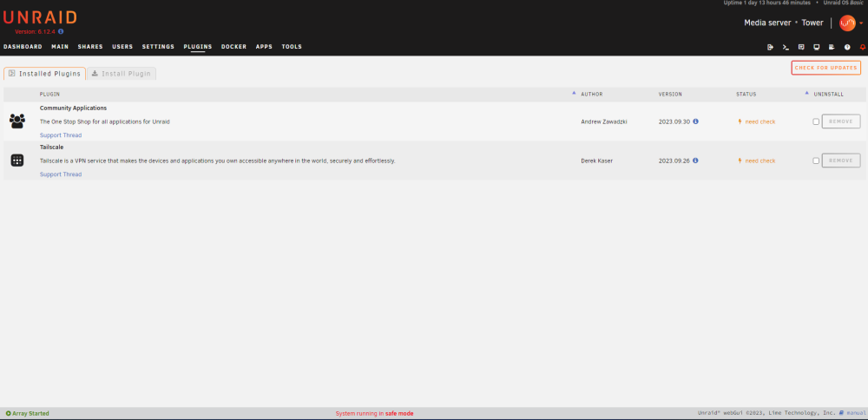Click author name Derek Kaser
The width and height of the screenshot is (868, 420).
(x=597, y=161)
